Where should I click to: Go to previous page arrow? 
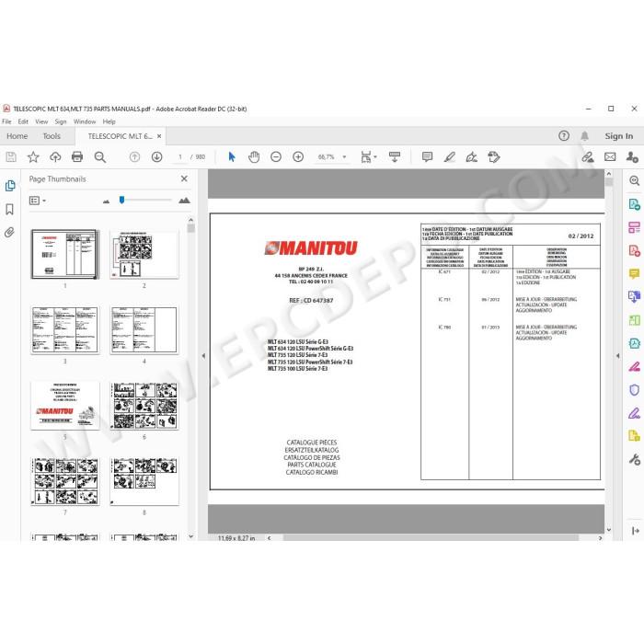point(134,157)
